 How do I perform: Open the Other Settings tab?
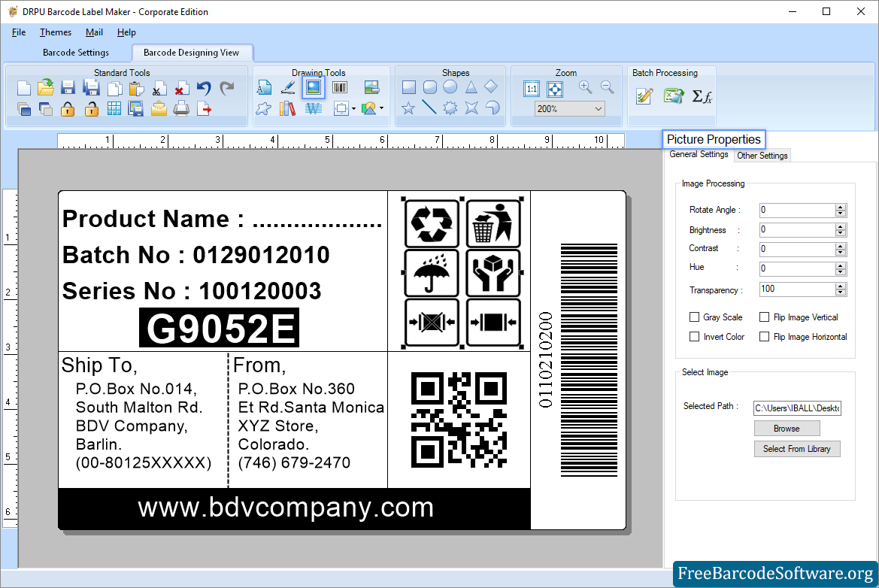tap(762, 156)
